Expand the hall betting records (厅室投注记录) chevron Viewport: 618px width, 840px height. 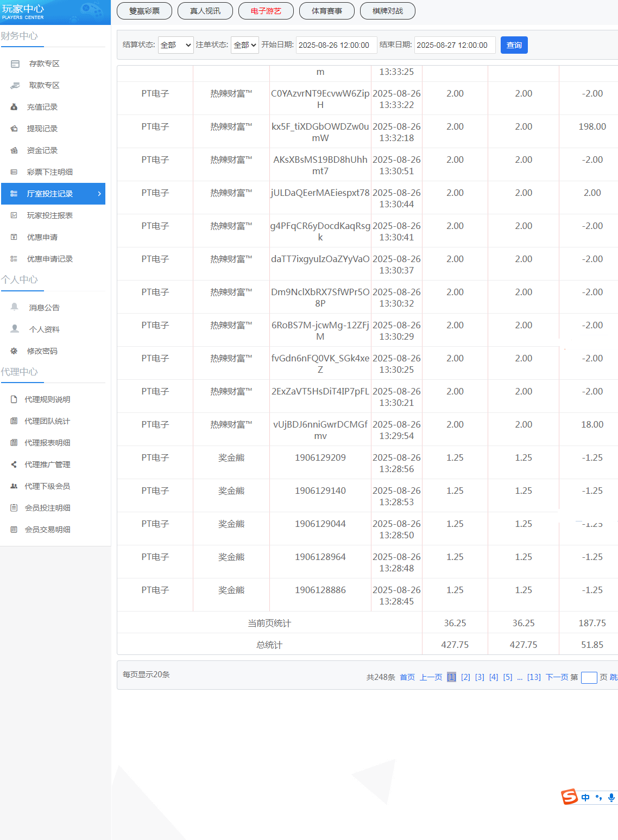pos(99,194)
